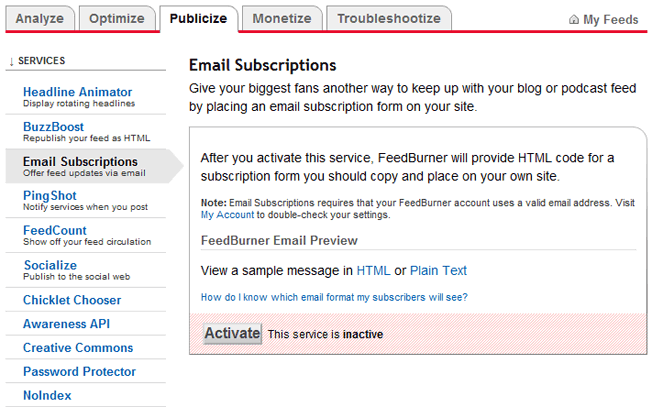View the Plain Text sample message

pos(438,271)
